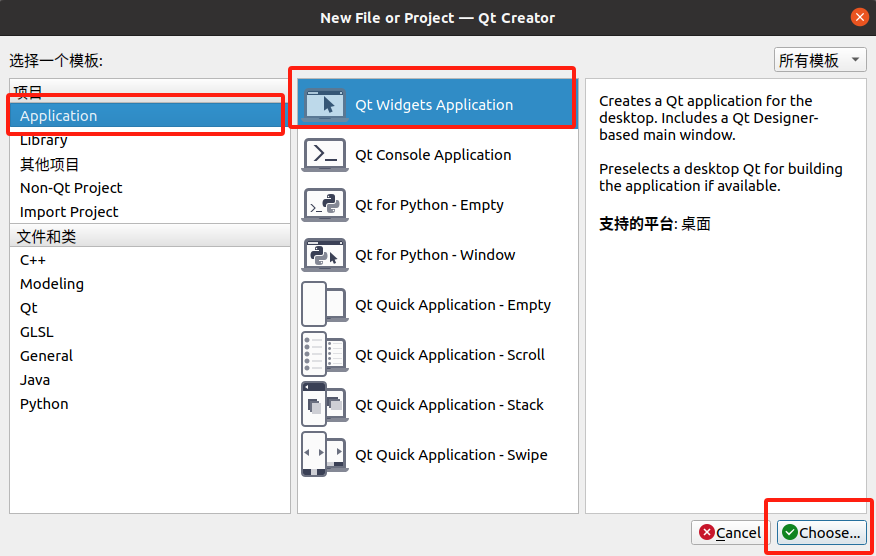Select the Application project category

[150, 116]
